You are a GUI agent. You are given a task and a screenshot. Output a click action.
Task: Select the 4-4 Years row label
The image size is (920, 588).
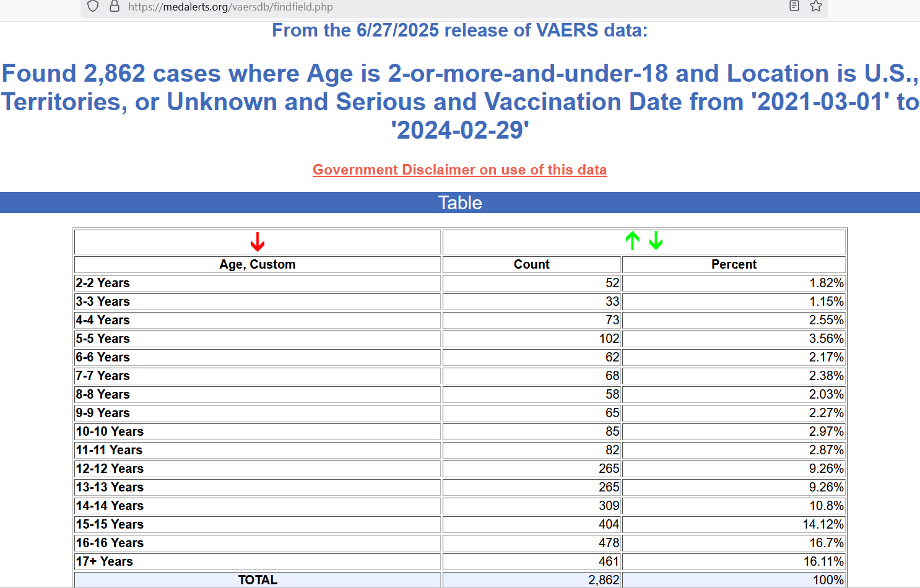(x=103, y=320)
